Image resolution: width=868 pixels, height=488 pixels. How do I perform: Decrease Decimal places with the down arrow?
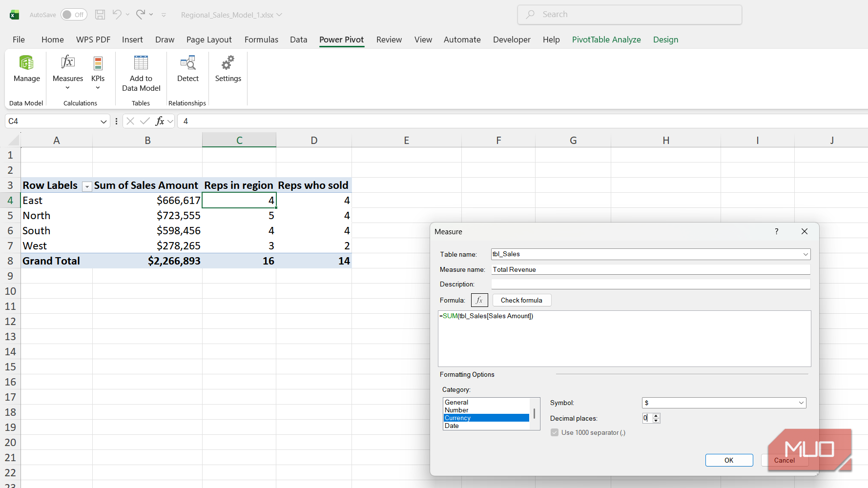click(x=656, y=421)
